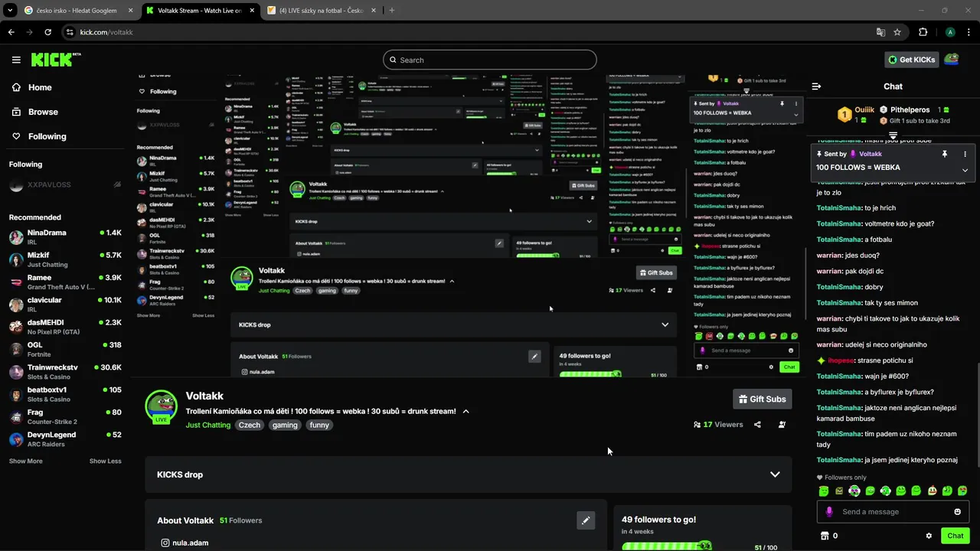Expand the pinned message chevron
Image resolution: width=980 pixels, height=551 pixels.
(x=965, y=170)
